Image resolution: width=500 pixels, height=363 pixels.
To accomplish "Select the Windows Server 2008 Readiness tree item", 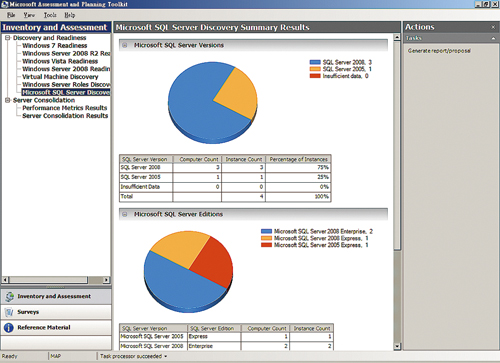I will [66, 69].
